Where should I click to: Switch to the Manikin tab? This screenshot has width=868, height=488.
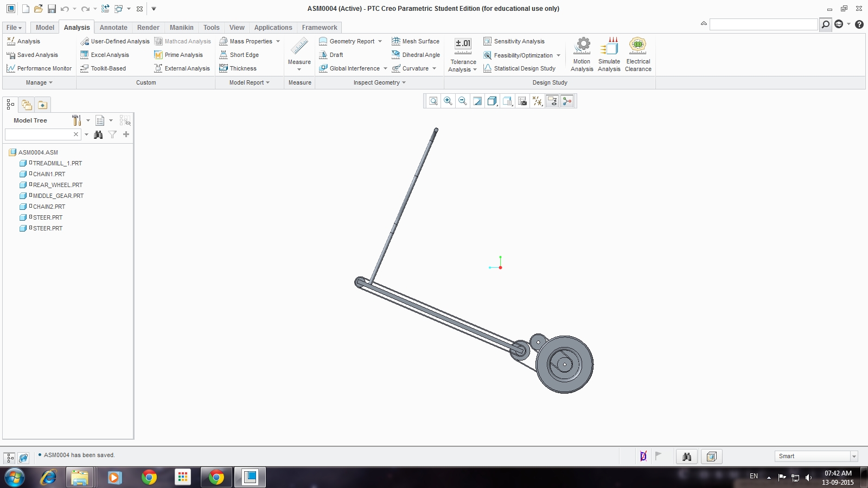181,28
